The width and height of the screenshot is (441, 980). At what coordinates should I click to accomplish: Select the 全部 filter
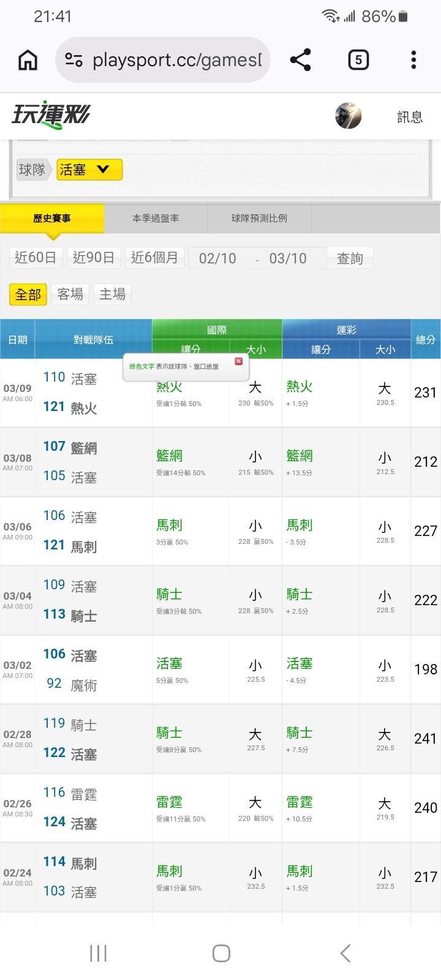click(x=28, y=295)
